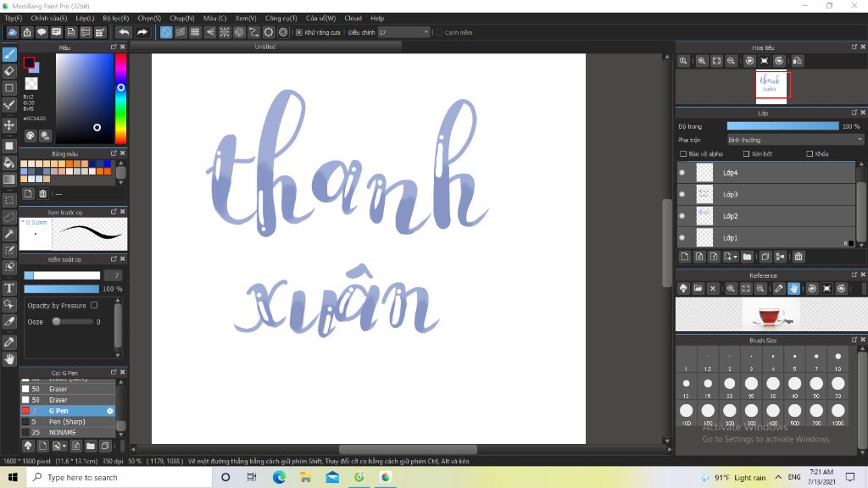Choose NONAME brush in list
Viewport: 868px width, 488px height.
[x=68, y=432]
